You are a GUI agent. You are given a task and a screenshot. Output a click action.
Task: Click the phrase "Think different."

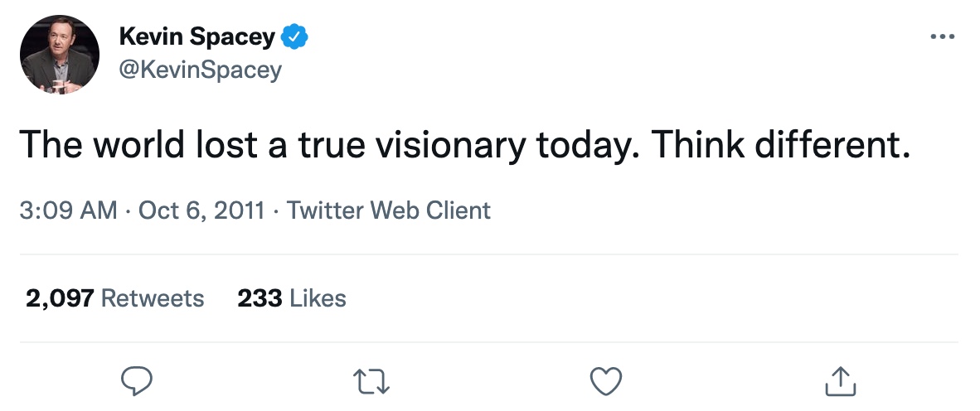pos(781,146)
